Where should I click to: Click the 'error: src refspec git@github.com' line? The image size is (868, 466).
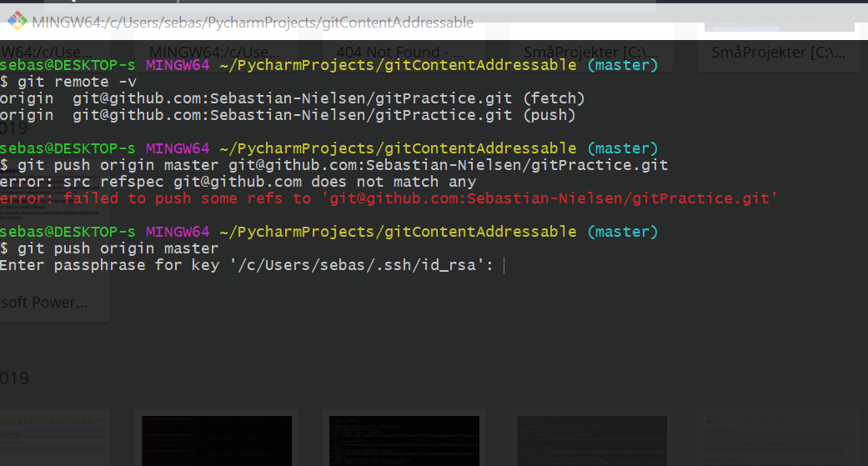[238, 182]
